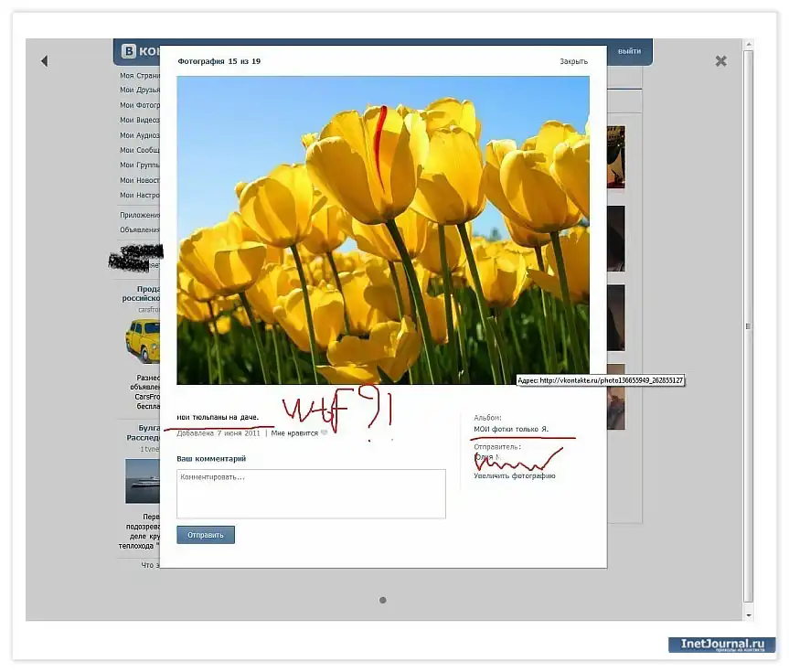The height and width of the screenshot is (672, 789).
Task: Click the heart icon next to Мне нравится
Action: (324, 433)
